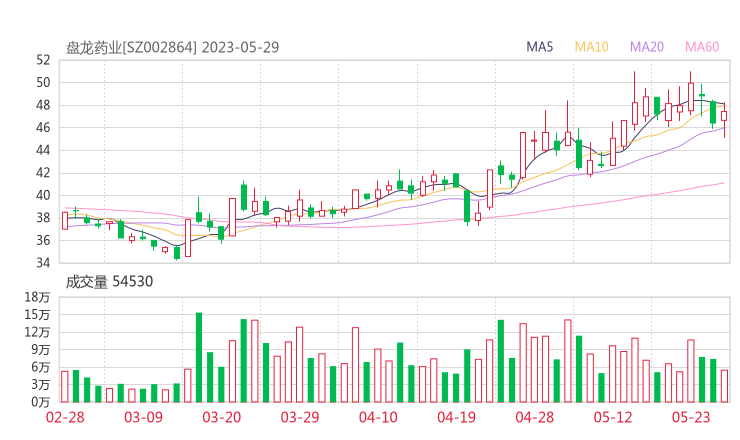Click the 02-28 date label
740x440 pixels.
65,417
